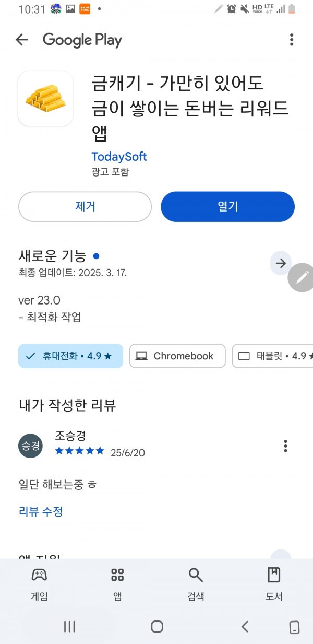Open the TodaySoft developer page
Image resolution: width=313 pixels, height=644 pixels.
pos(119,157)
